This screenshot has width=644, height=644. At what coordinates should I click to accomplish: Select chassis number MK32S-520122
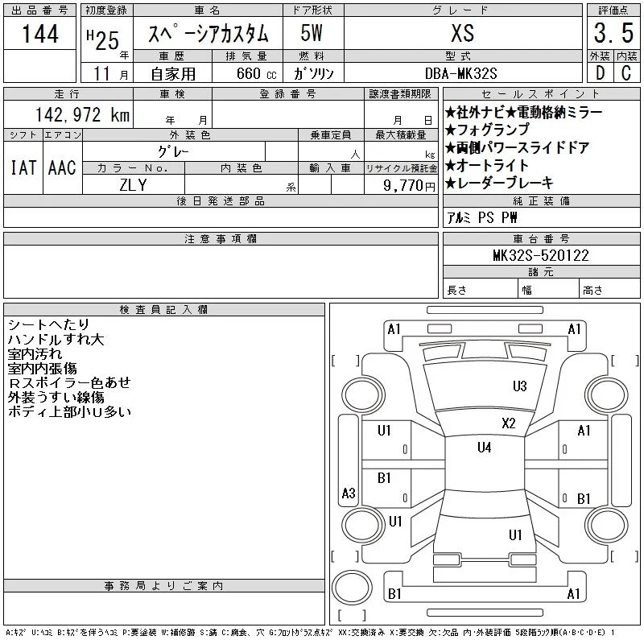coord(541,255)
